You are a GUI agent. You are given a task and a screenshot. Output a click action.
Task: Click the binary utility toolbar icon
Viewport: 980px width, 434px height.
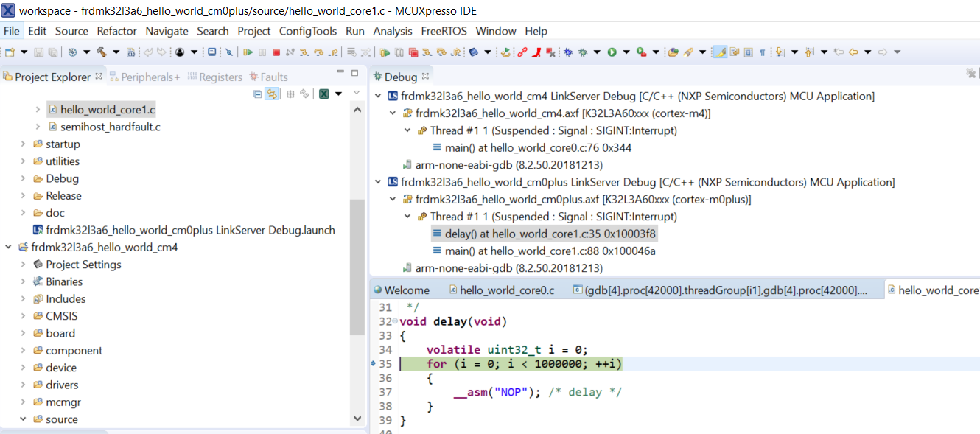(x=130, y=52)
